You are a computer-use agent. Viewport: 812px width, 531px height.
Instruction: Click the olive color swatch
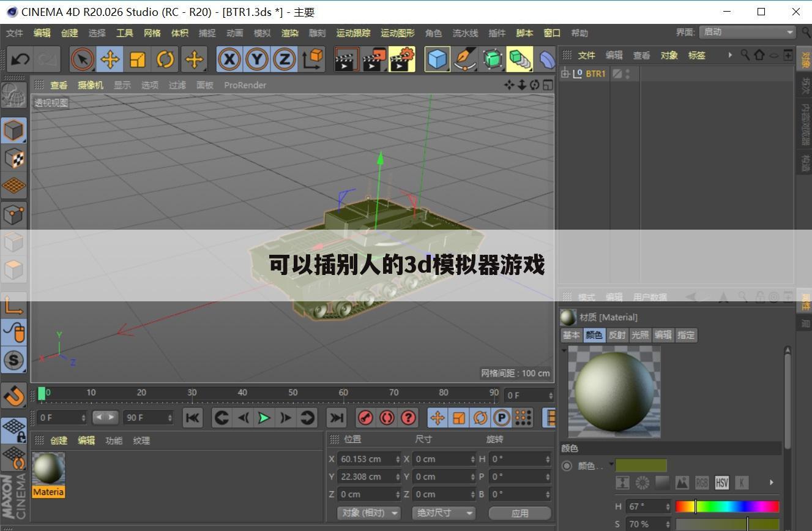pyautogui.click(x=641, y=465)
